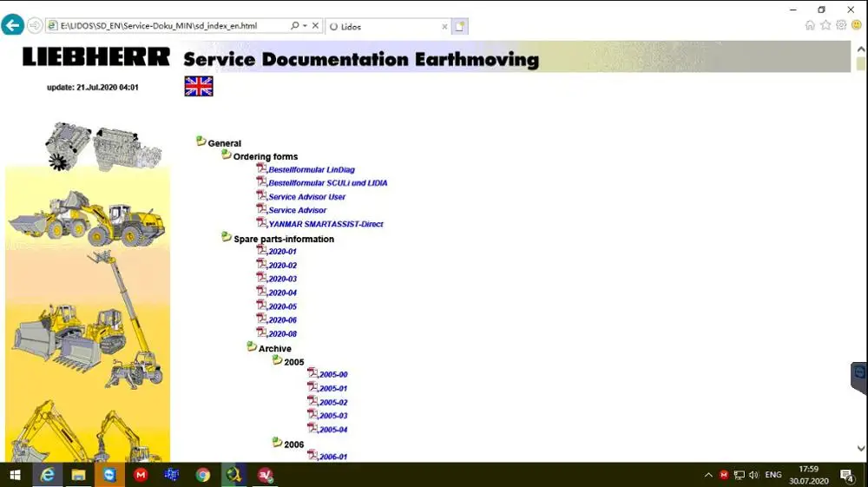Open TeamViewer from the taskbar
This screenshot has width=868, height=487.
pos(109,475)
